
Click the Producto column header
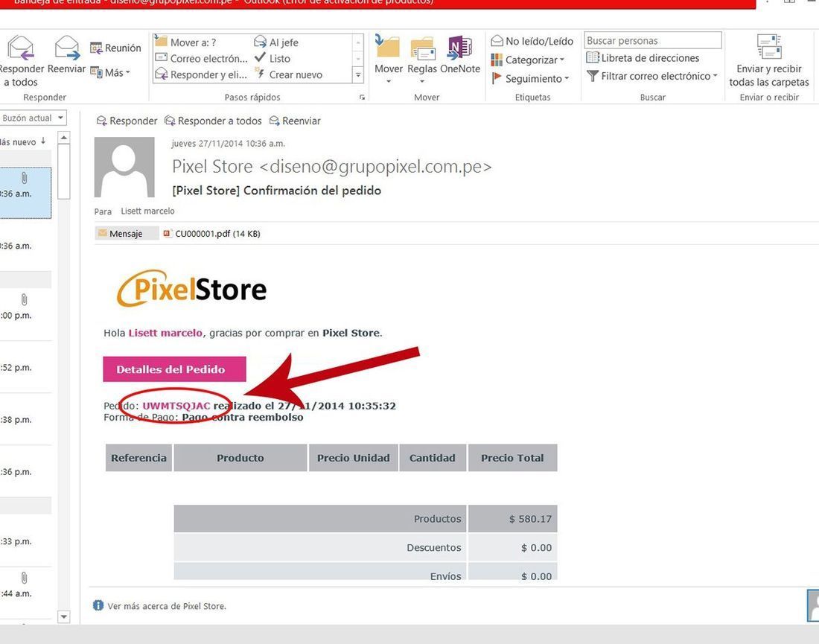coord(240,458)
